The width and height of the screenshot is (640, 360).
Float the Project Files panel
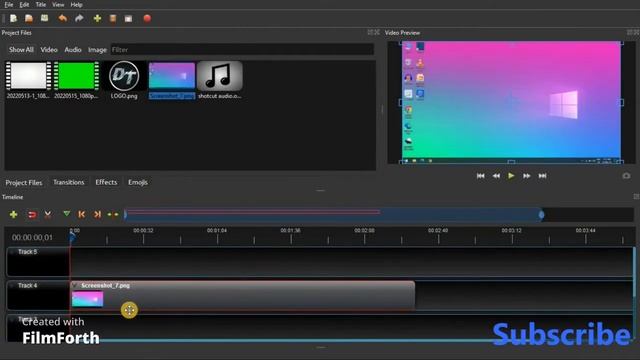click(370, 32)
